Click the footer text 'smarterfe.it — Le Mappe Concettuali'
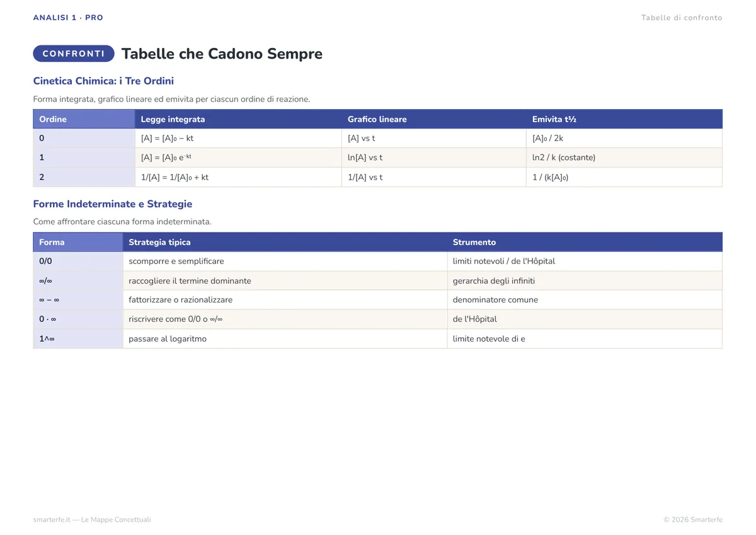756x535 pixels. (x=92, y=520)
